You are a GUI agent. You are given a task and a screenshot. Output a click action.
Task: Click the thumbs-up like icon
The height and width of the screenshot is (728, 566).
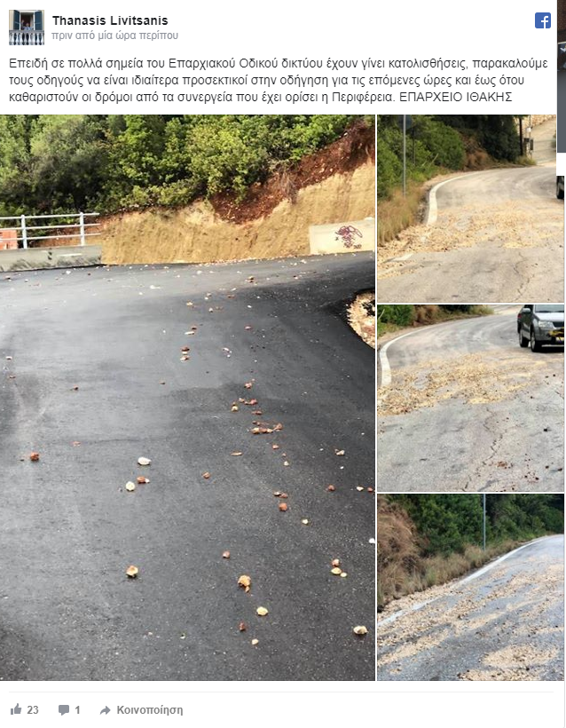(x=16, y=709)
